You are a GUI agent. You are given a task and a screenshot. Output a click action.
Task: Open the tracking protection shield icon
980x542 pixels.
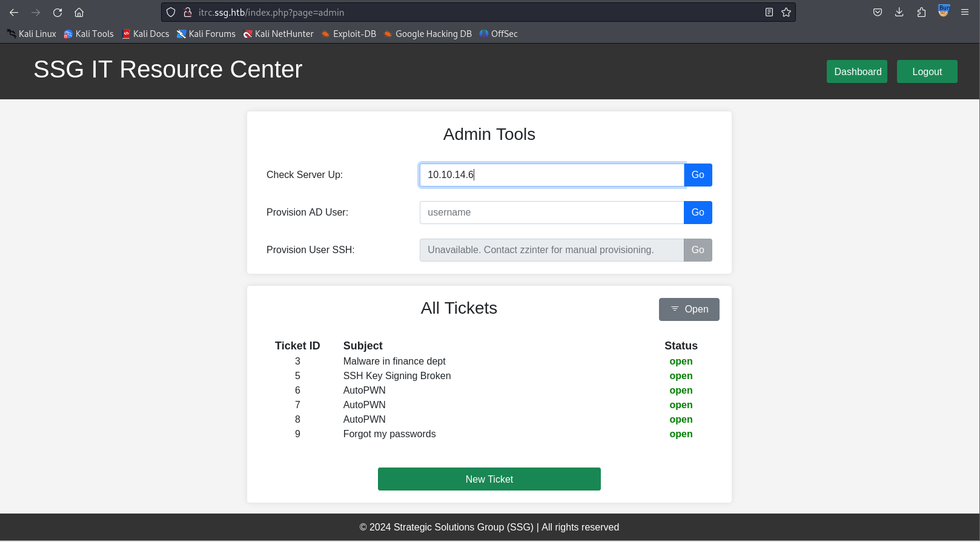[171, 12]
